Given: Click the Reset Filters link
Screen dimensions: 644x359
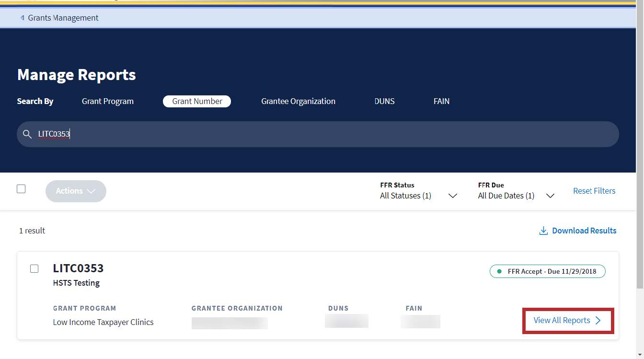Looking at the screenshot, I should pos(594,191).
